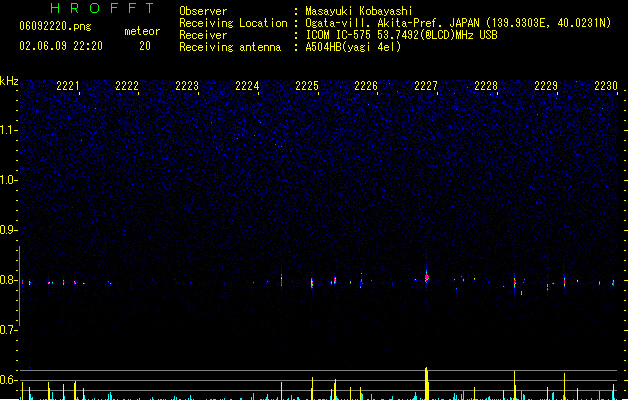This screenshot has width=629, height=400.
Task: Click the 0.7 kHz frequency label
Action: (8, 330)
